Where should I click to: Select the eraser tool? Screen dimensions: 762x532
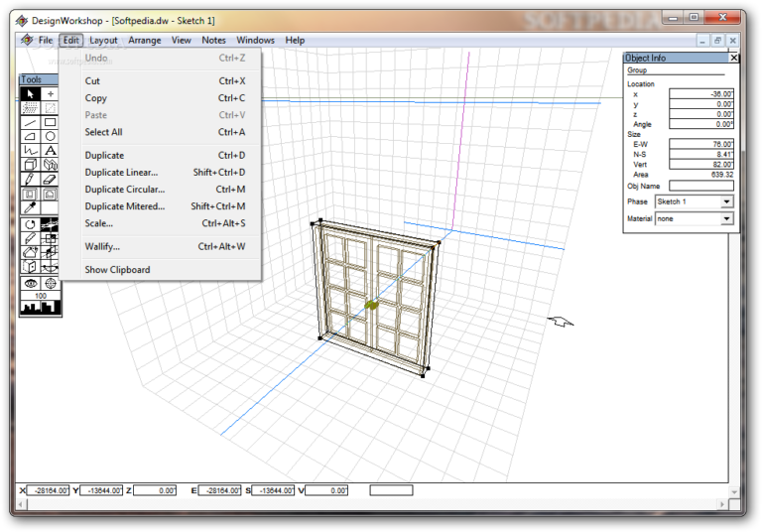click(51, 180)
